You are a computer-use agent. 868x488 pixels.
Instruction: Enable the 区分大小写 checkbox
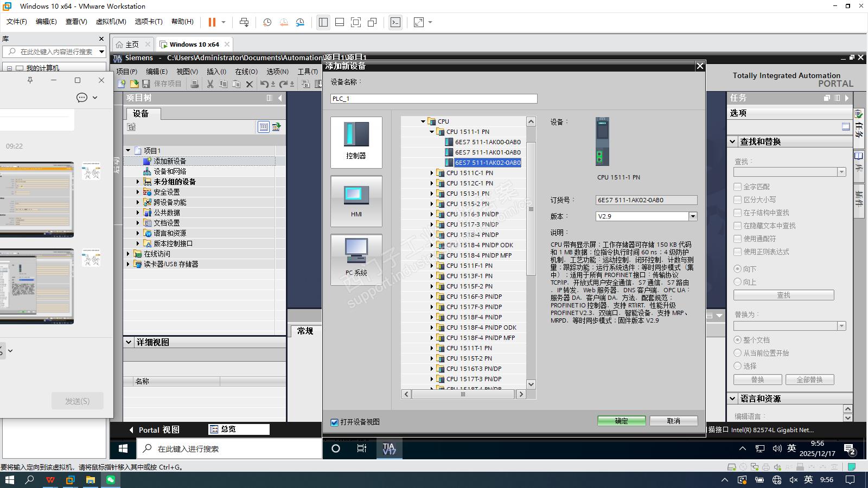737,200
